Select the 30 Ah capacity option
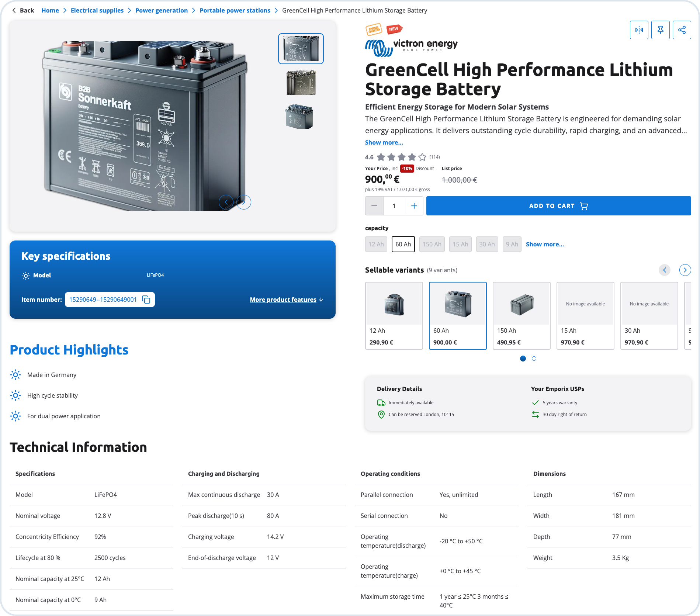Screen dimensions: 700x616 487,244
